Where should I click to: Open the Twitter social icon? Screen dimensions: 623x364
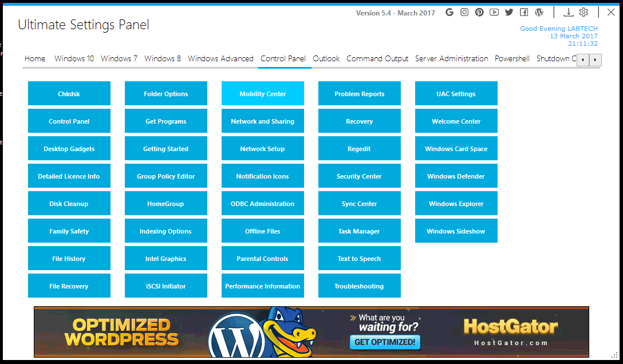509,11
